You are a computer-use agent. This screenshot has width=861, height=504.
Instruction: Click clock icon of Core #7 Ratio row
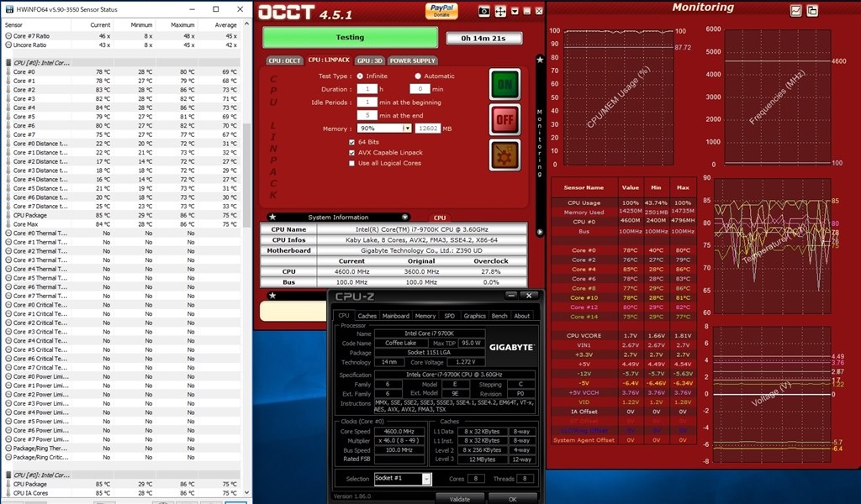pyautogui.click(x=8, y=35)
